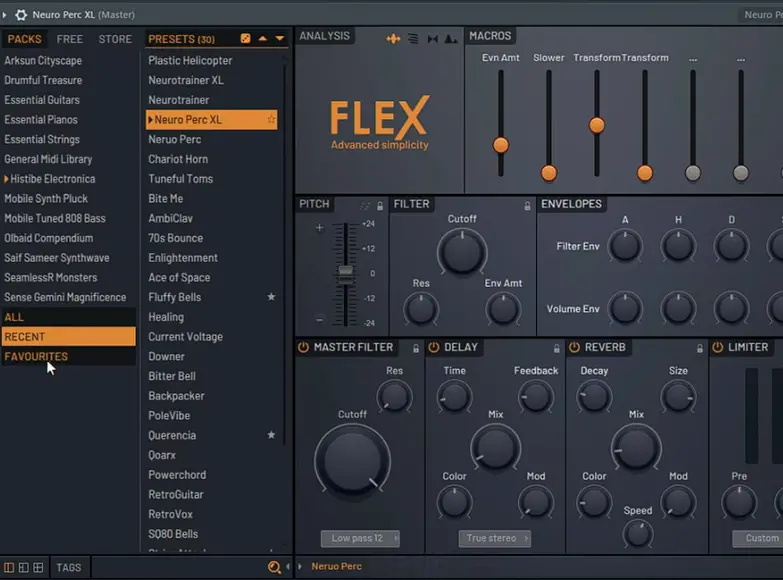Open the STORE tab
The width and height of the screenshot is (783, 580).
(115, 39)
